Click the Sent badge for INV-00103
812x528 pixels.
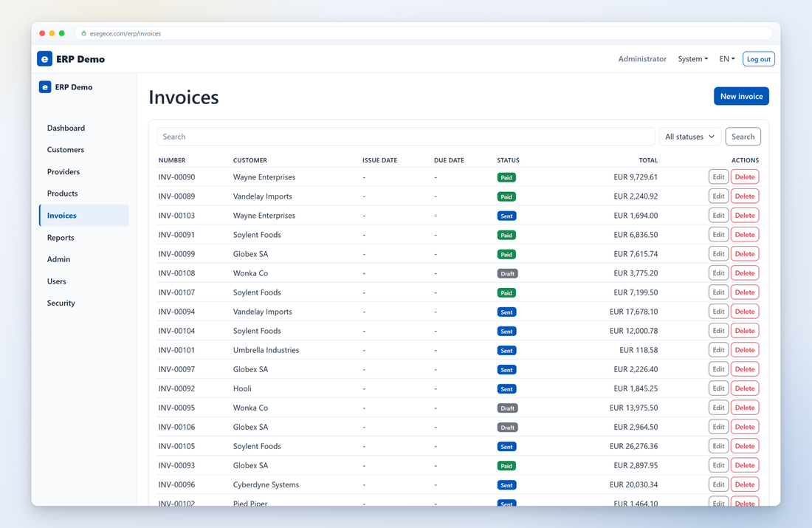pos(506,216)
